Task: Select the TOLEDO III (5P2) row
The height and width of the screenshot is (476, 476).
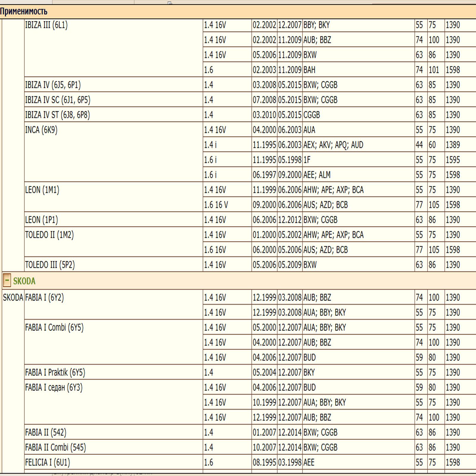Action: 50,265
